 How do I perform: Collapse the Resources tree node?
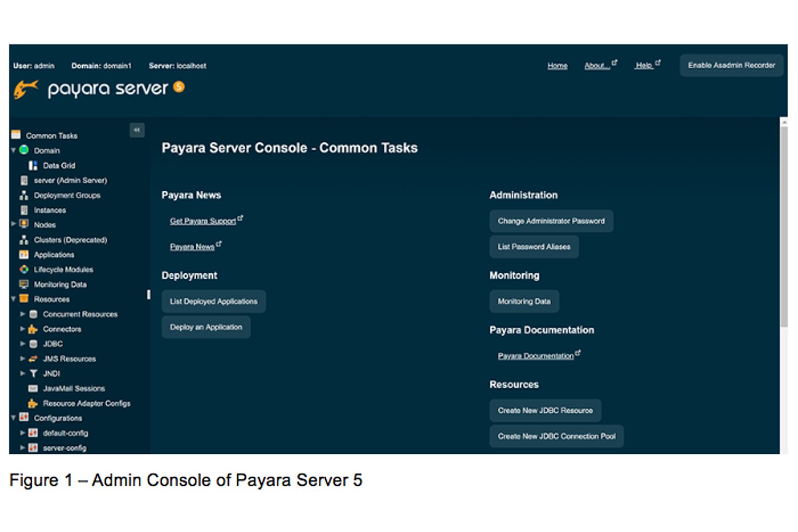pos(13,299)
